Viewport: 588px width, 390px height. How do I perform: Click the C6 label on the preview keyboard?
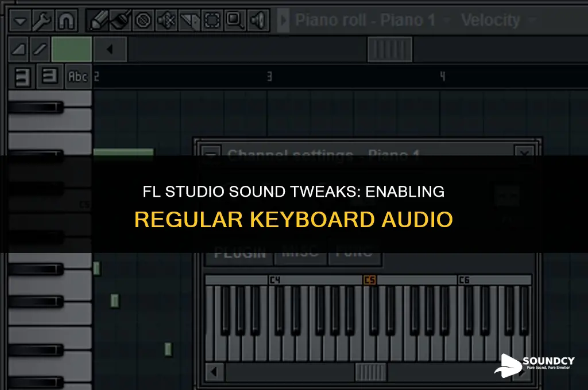[x=464, y=280]
